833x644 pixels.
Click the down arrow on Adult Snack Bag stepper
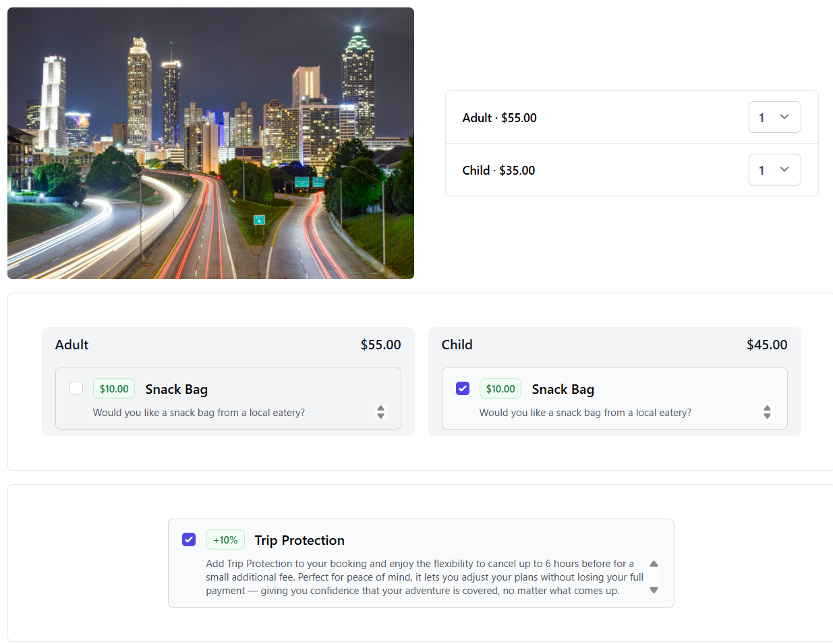[x=380, y=416]
